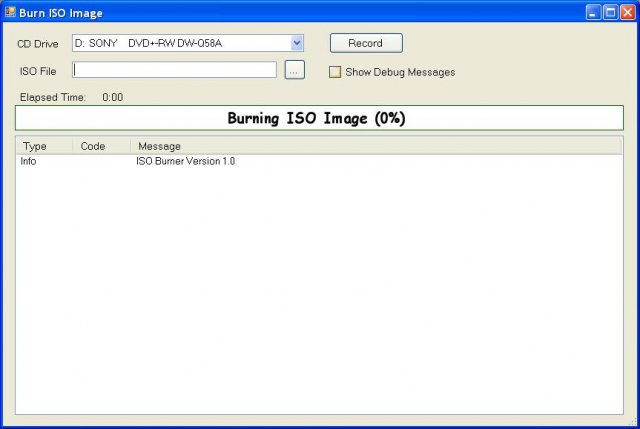Minimize the Burn ISO Image window

593,13
